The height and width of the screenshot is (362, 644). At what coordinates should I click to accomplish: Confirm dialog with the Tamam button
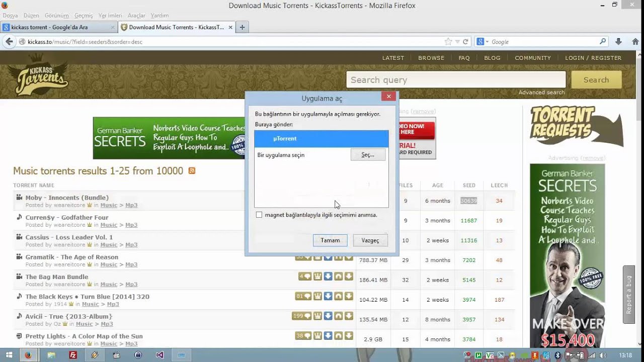point(330,240)
